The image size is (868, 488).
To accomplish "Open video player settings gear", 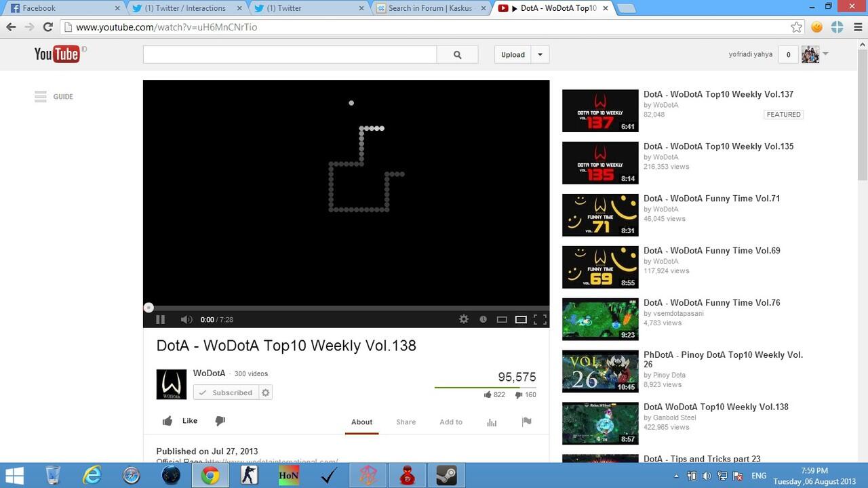I will [x=464, y=319].
